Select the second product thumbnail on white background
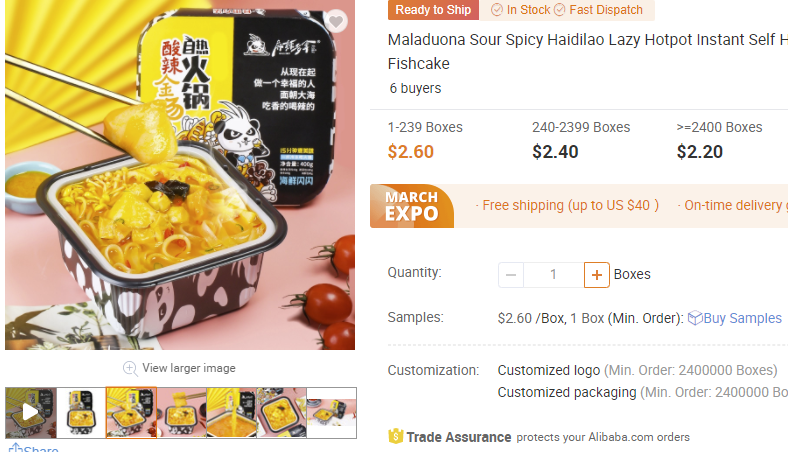Image resolution: width=788 pixels, height=452 pixels. point(81,412)
